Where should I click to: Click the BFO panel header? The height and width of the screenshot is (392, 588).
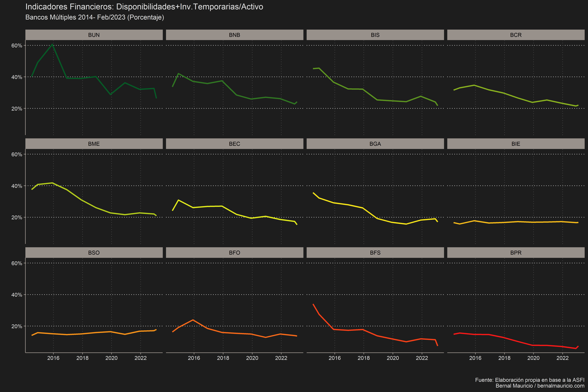click(x=235, y=253)
